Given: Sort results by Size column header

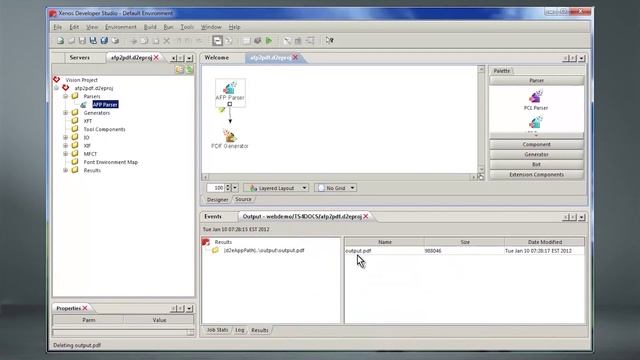Looking at the screenshot, I should tap(465, 242).
